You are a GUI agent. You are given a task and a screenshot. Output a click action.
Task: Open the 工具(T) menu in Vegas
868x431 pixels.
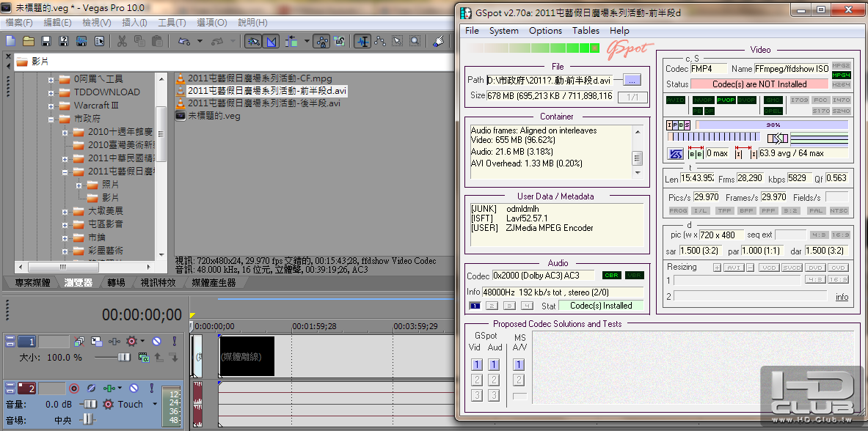(172, 23)
